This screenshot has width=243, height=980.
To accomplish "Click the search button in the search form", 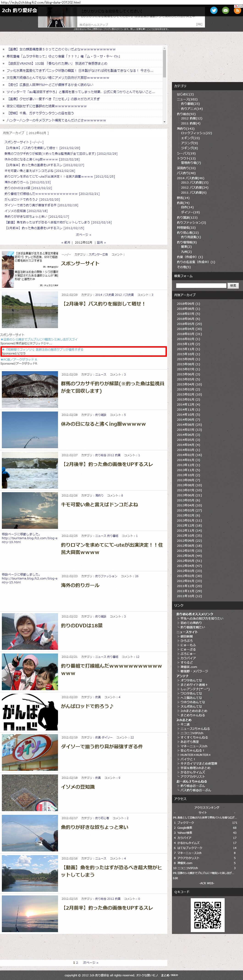I will coord(233,285).
